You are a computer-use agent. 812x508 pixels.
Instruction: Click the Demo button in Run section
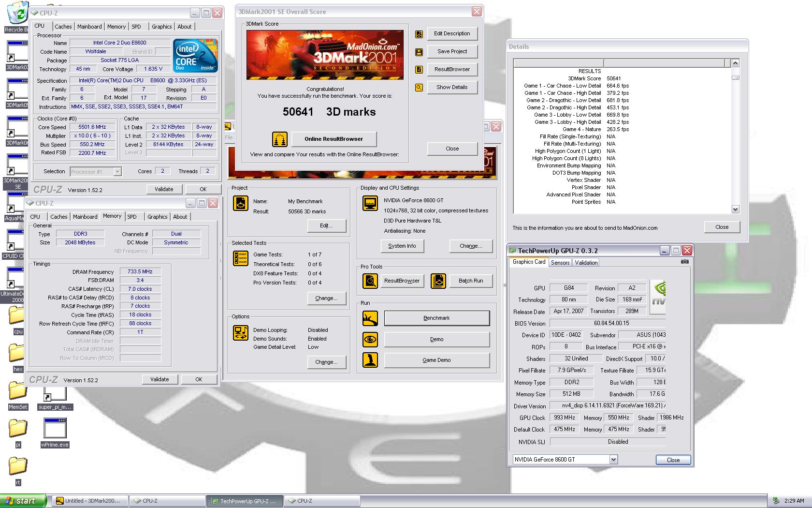pos(437,340)
